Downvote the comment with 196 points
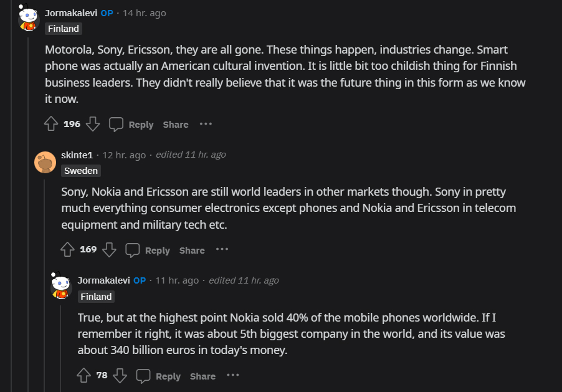Screen dimensions: 562x392 click(93, 124)
